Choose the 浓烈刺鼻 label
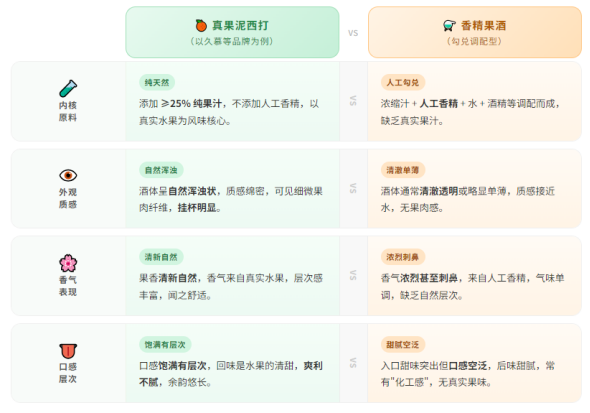The width and height of the screenshot is (590, 413). click(403, 257)
